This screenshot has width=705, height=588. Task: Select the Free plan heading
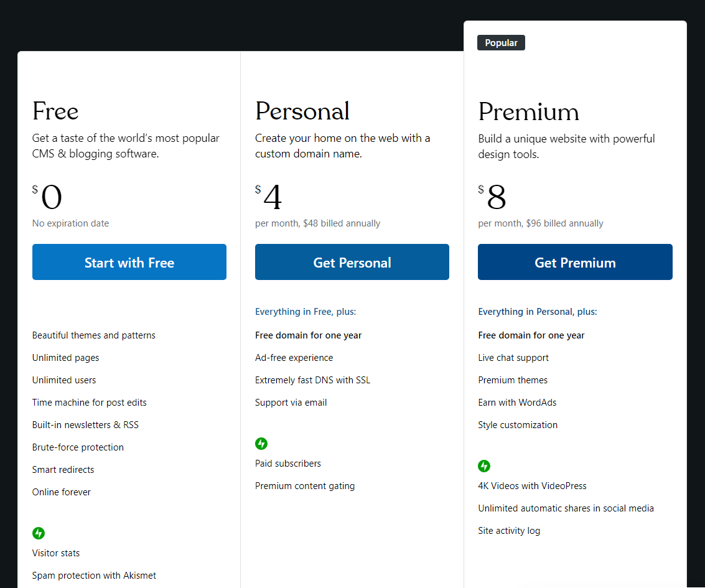(x=55, y=111)
